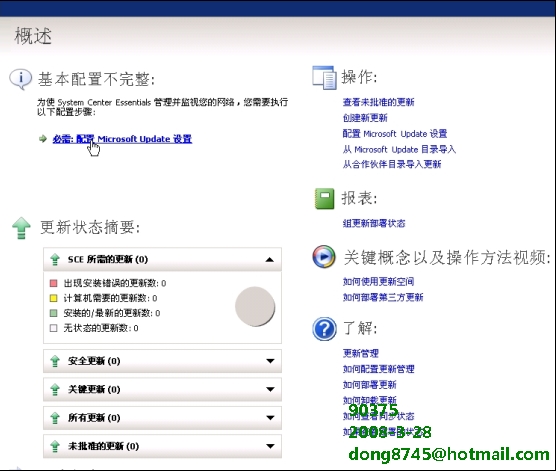Click 从 Microsoft Update 目录导入 link
This screenshot has height=471, width=556.
coord(399,149)
